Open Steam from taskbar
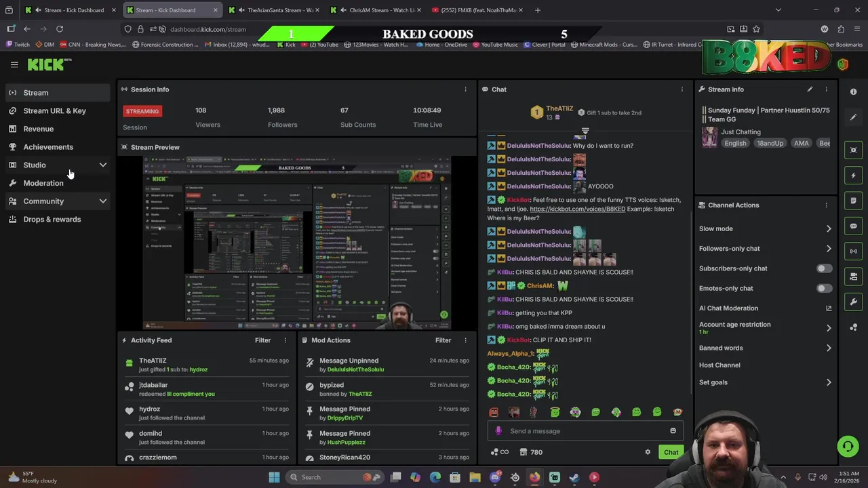This screenshot has width=868, height=488. point(574,477)
